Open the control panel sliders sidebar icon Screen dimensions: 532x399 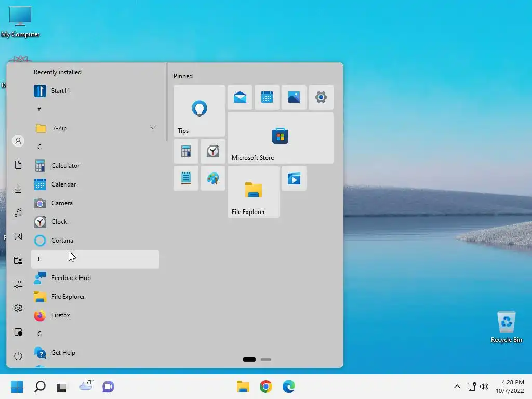pyautogui.click(x=18, y=284)
